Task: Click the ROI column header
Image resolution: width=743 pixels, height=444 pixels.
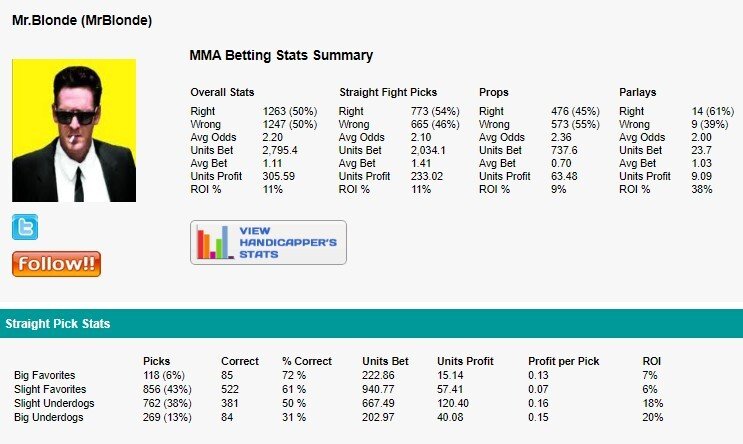Action: point(652,361)
